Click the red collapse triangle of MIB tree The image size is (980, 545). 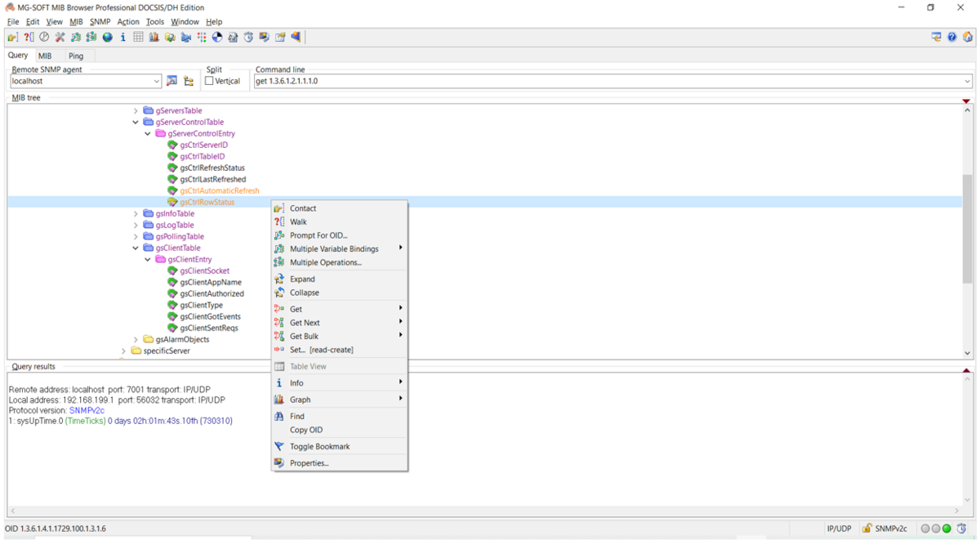966,101
